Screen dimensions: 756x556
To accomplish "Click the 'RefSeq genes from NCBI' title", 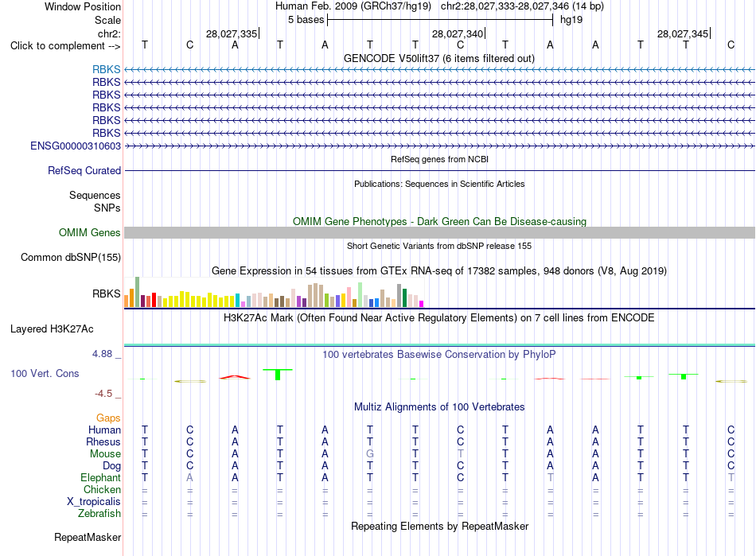I will coord(439,159).
